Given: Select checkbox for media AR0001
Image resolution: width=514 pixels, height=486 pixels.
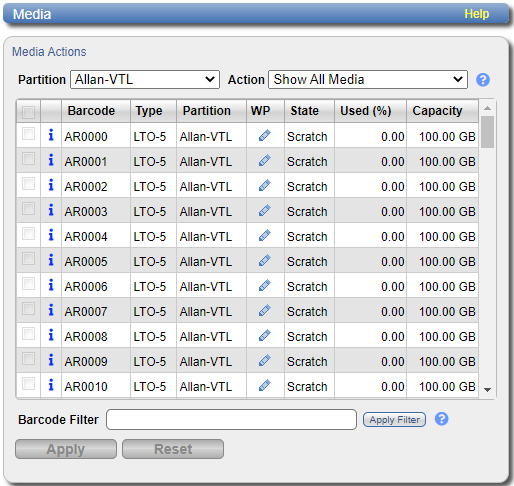Looking at the screenshot, I should tap(28, 159).
